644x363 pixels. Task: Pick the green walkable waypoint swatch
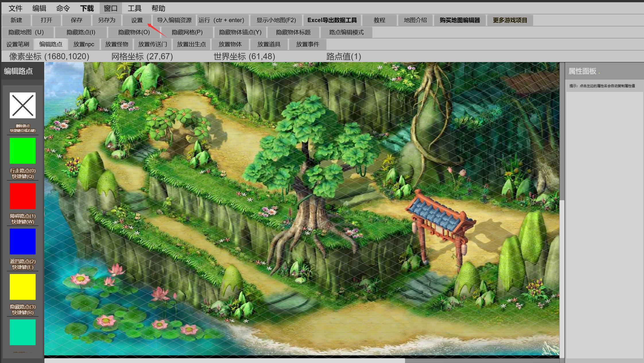click(23, 151)
